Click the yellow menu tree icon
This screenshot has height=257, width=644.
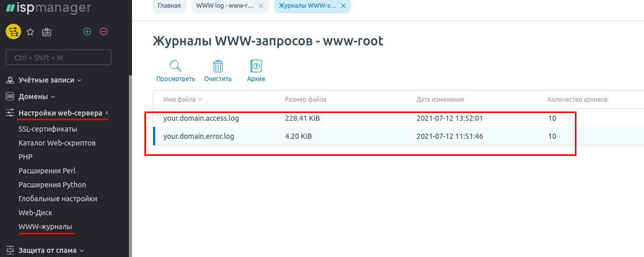pyautogui.click(x=13, y=32)
